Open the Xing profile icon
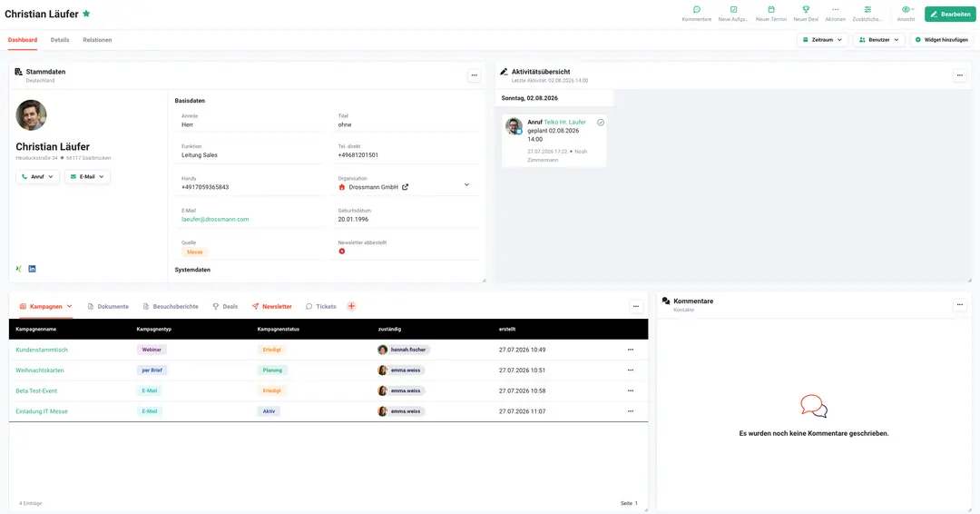 [19, 269]
